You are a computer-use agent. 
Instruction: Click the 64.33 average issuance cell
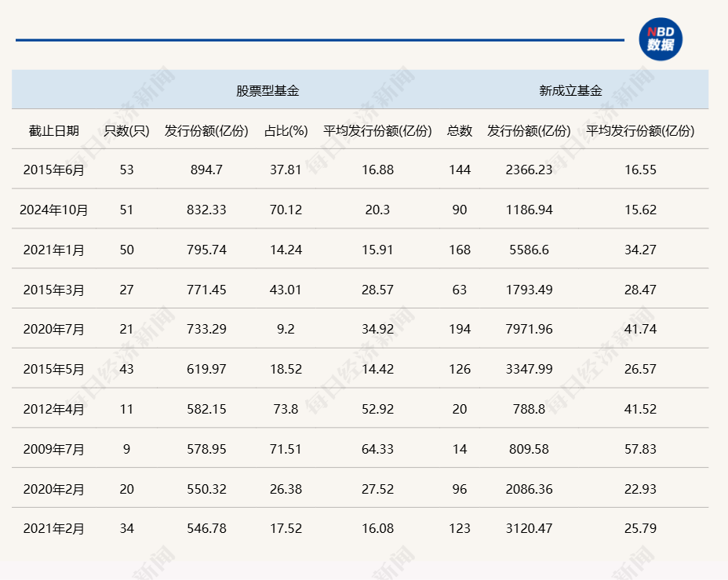click(377, 449)
